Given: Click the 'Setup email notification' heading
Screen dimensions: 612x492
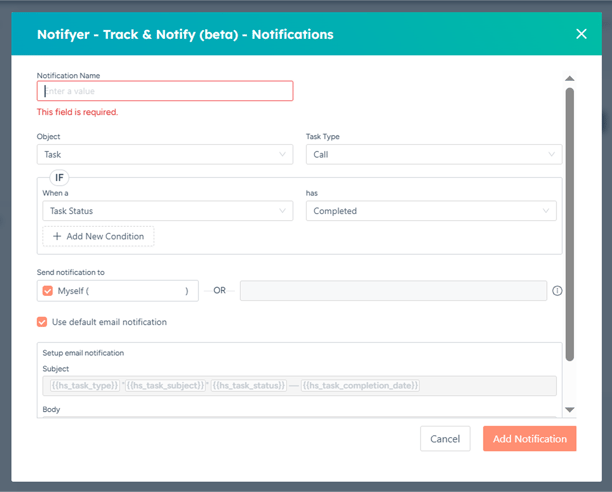Looking at the screenshot, I should tap(83, 353).
